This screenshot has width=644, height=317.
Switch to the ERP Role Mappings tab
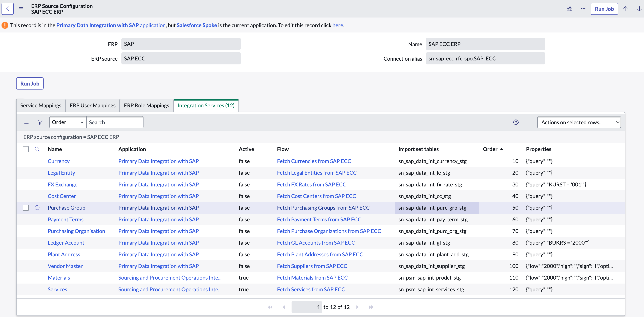click(x=147, y=105)
